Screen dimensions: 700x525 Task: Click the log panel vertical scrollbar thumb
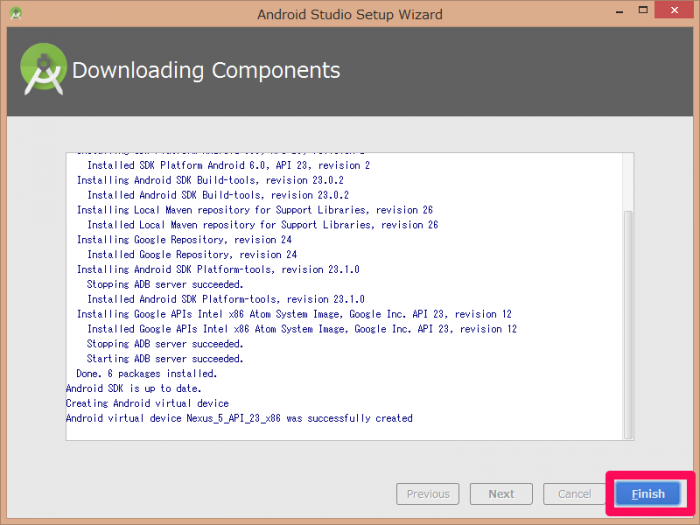click(628, 325)
